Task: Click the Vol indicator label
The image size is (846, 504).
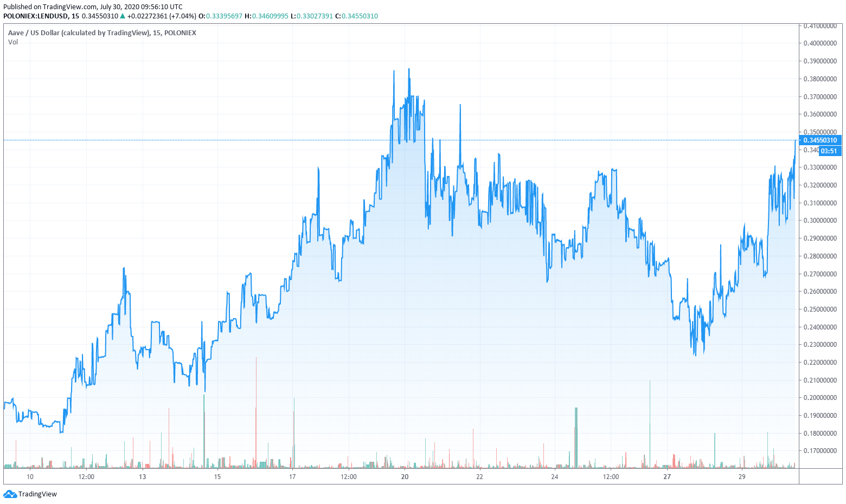Action: [13, 42]
